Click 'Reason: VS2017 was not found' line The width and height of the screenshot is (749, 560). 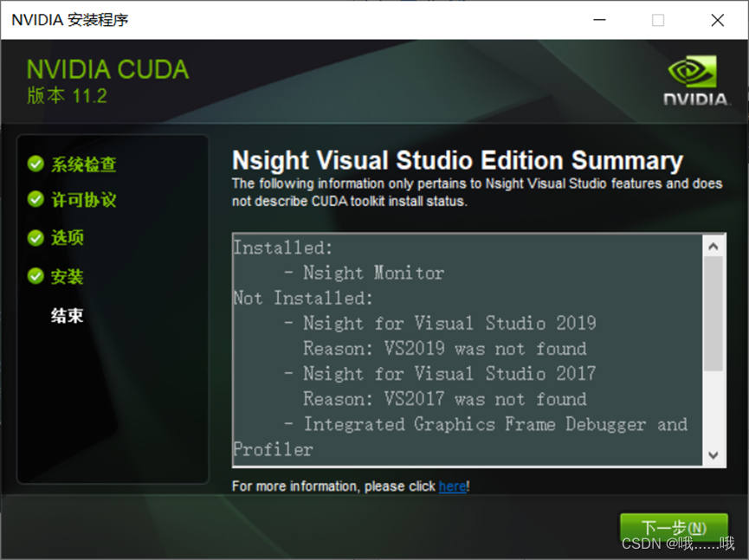[x=445, y=399]
